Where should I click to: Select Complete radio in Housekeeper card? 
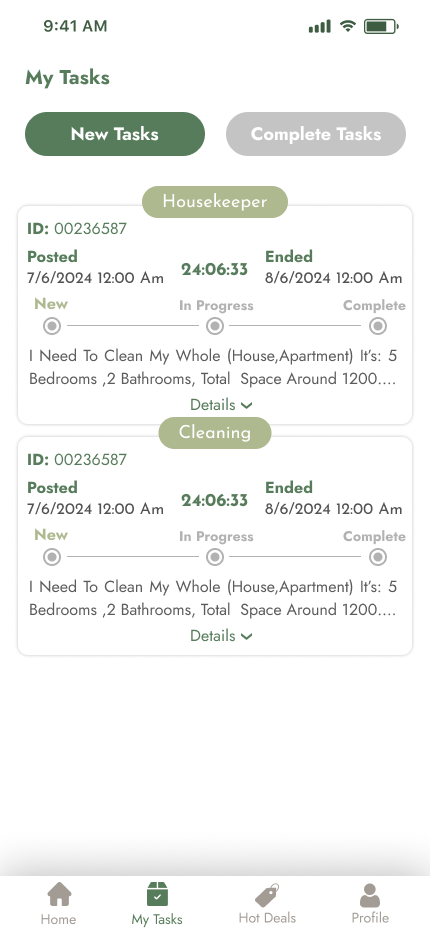click(x=378, y=326)
